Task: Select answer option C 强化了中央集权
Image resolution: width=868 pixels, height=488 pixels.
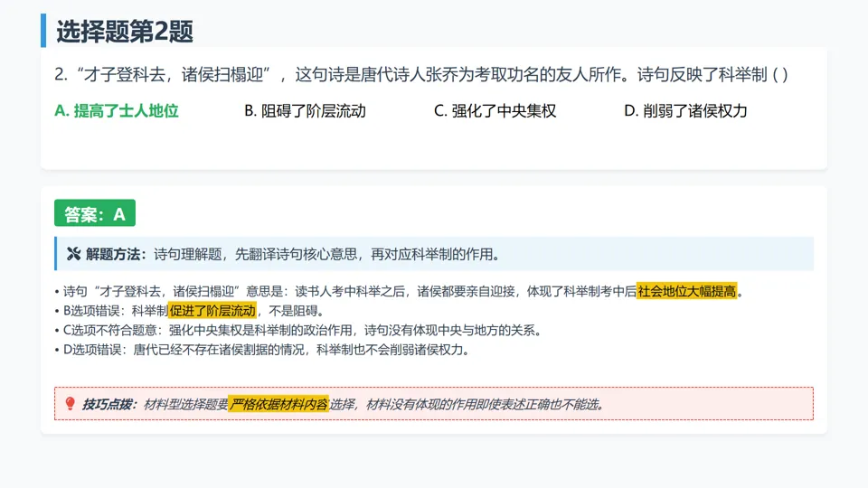Action: coord(495,111)
